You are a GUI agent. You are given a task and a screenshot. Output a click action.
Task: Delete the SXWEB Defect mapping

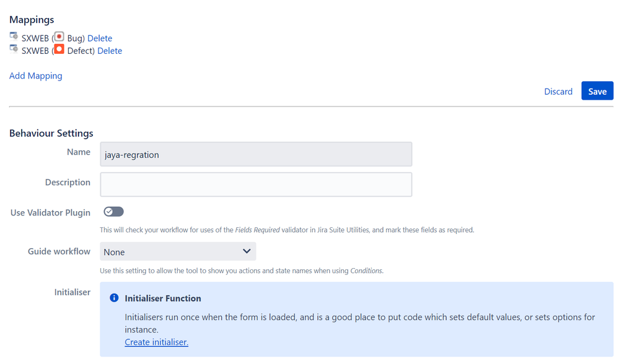click(109, 50)
